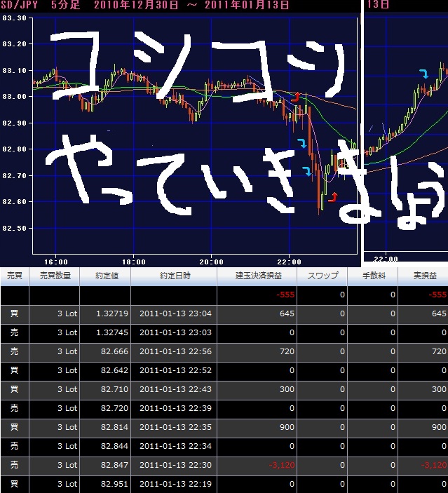Click red buy marker near 82.60 on chart
The width and height of the screenshot is (448, 493).
pos(333,197)
